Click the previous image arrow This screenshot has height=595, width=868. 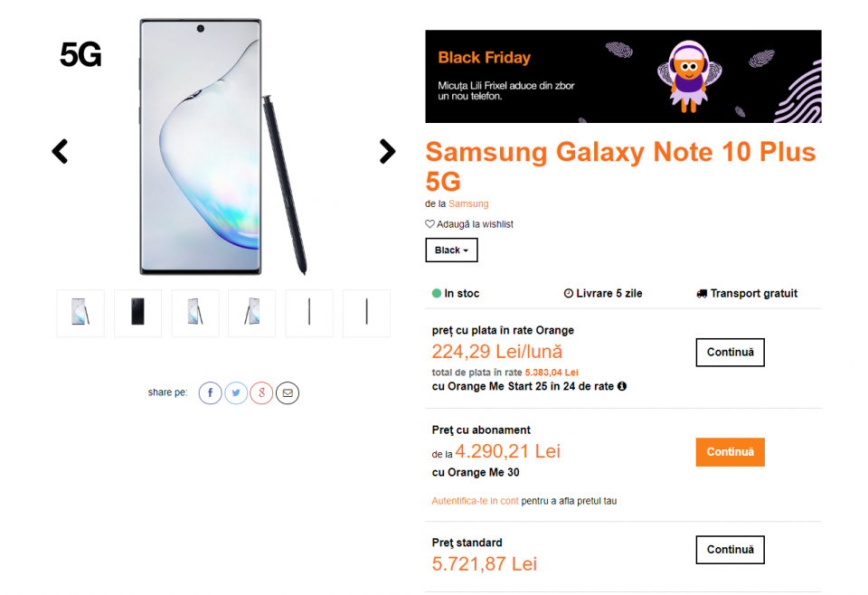point(60,151)
